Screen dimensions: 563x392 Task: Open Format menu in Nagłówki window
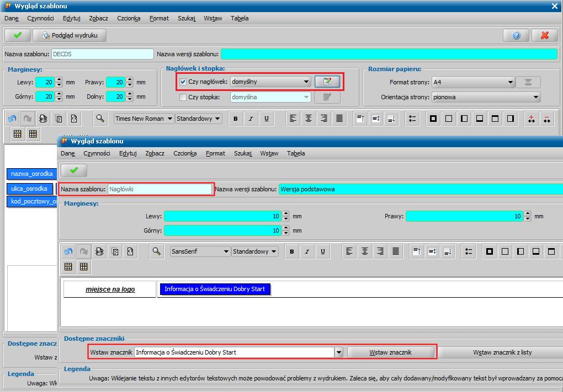click(x=215, y=153)
